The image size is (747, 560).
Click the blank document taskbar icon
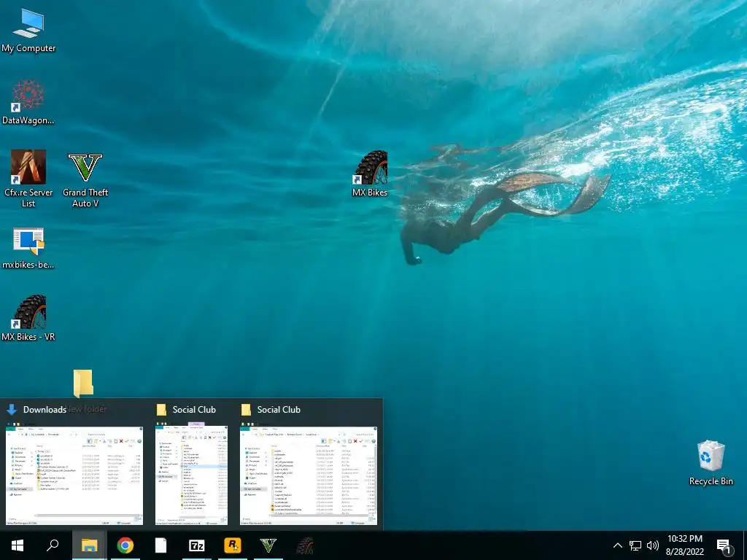pyautogui.click(x=161, y=545)
